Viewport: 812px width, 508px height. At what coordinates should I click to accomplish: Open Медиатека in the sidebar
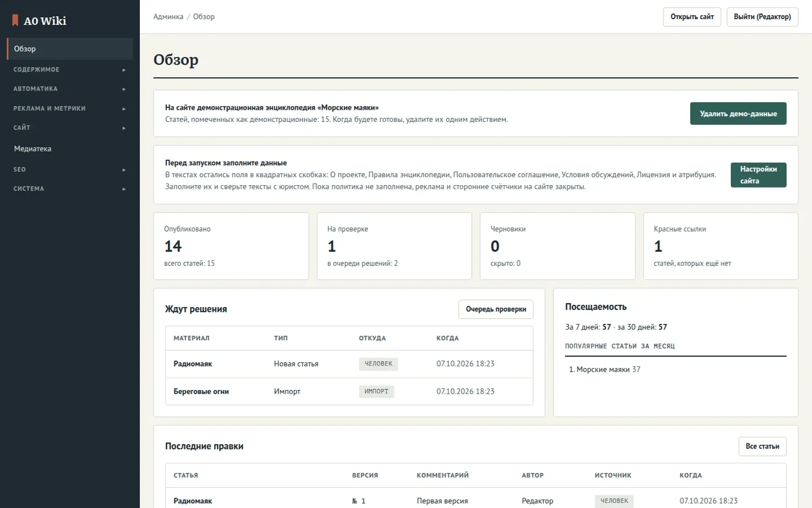click(x=70, y=149)
